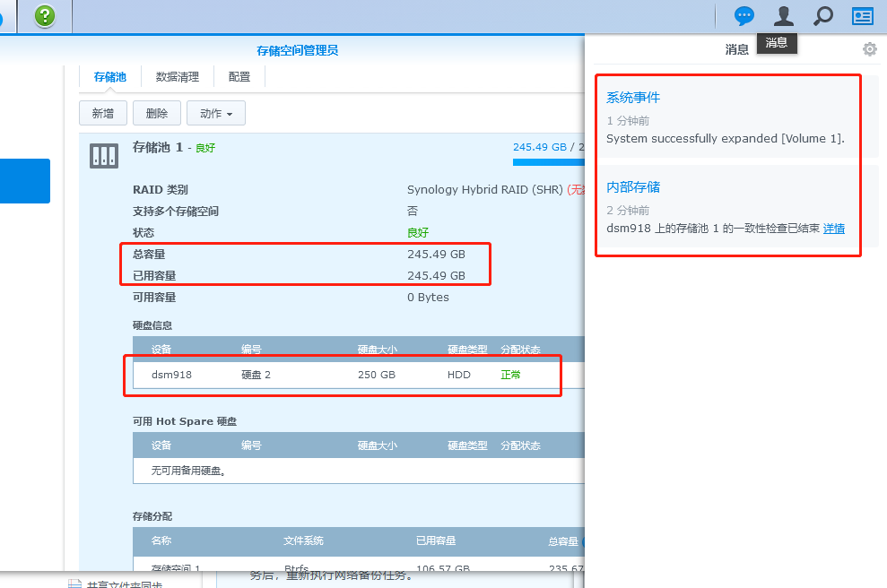887x588 pixels.
Task: Open DSM Help via green question mark icon
Action: pyautogui.click(x=44, y=16)
